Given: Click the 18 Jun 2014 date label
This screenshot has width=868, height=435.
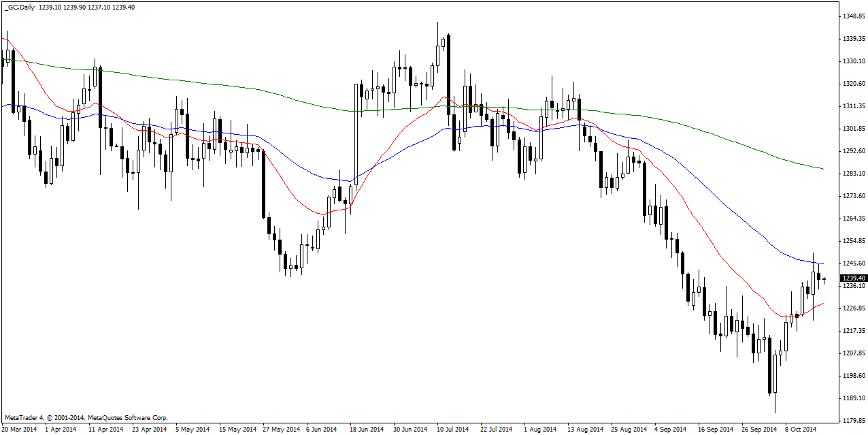Looking at the screenshot, I should [x=366, y=430].
